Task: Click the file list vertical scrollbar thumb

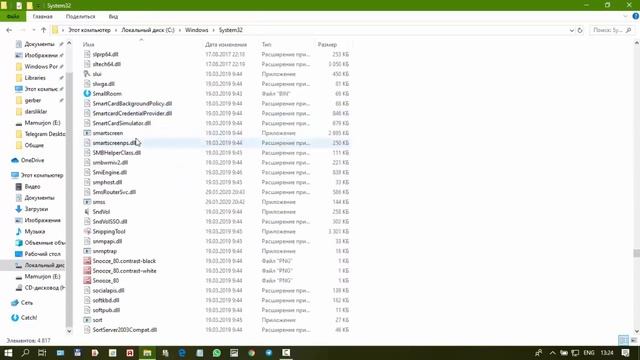Action: click(636, 253)
